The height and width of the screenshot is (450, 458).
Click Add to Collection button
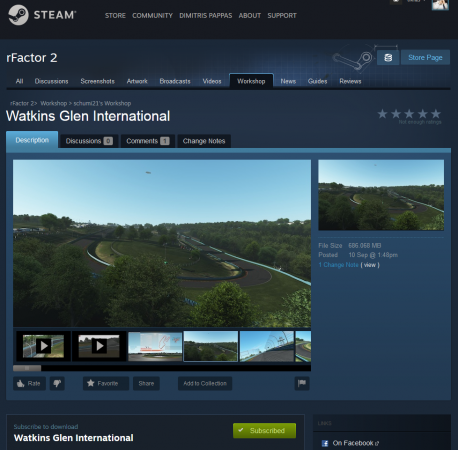point(205,383)
